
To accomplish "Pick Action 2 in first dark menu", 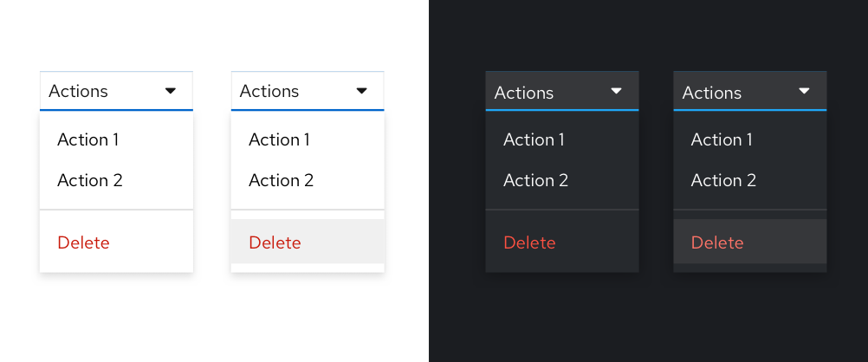I will [535, 180].
